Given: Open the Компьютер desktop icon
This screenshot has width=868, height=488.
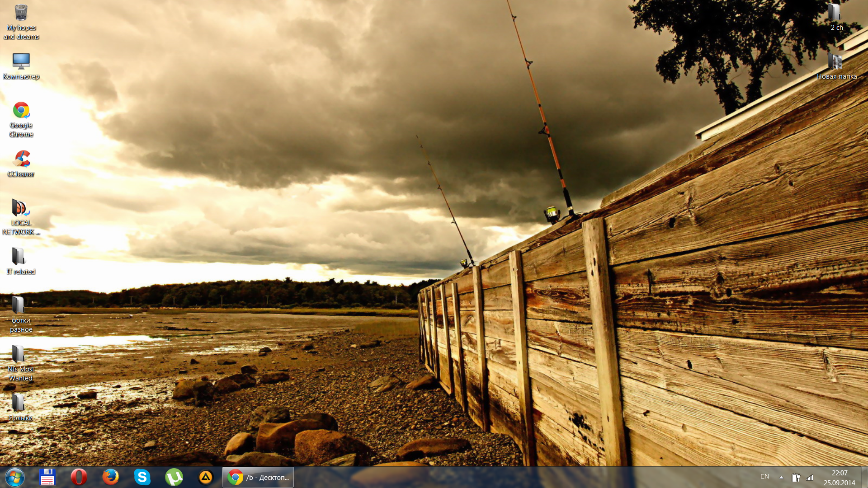Looking at the screenshot, I should point(21,61).
